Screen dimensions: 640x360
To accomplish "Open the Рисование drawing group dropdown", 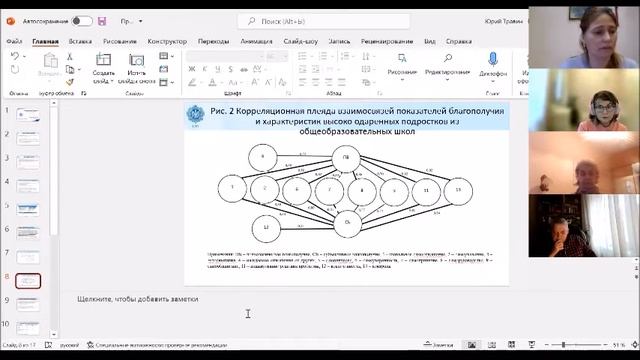I will (402, 67).
